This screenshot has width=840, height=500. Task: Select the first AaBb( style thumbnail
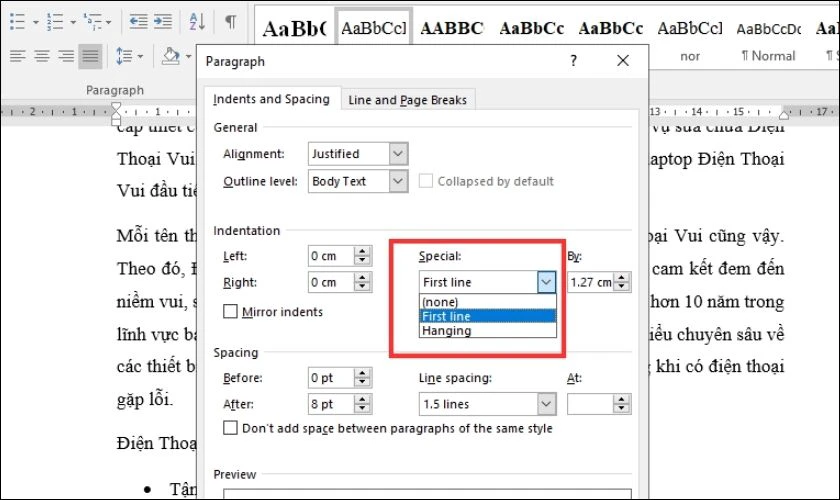pyautogui.click(x=294, y=28)
